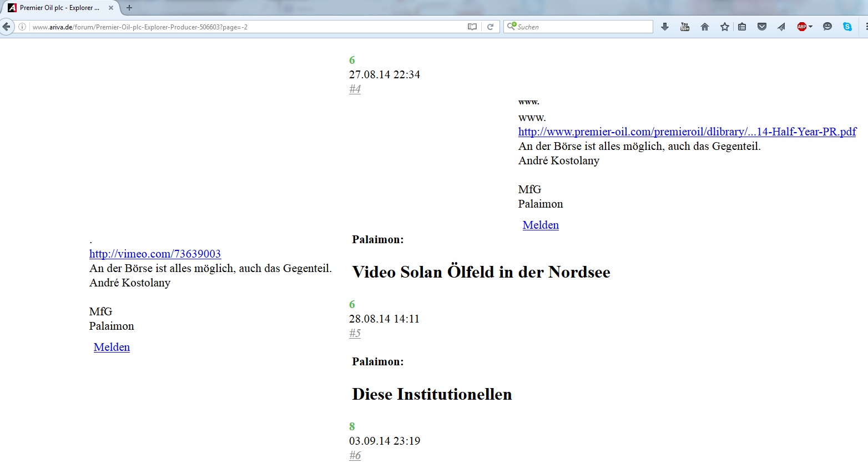Screen dimensions: 868x463
Task: Click Melden under the vimeo link post
Action: click(112, 347)
